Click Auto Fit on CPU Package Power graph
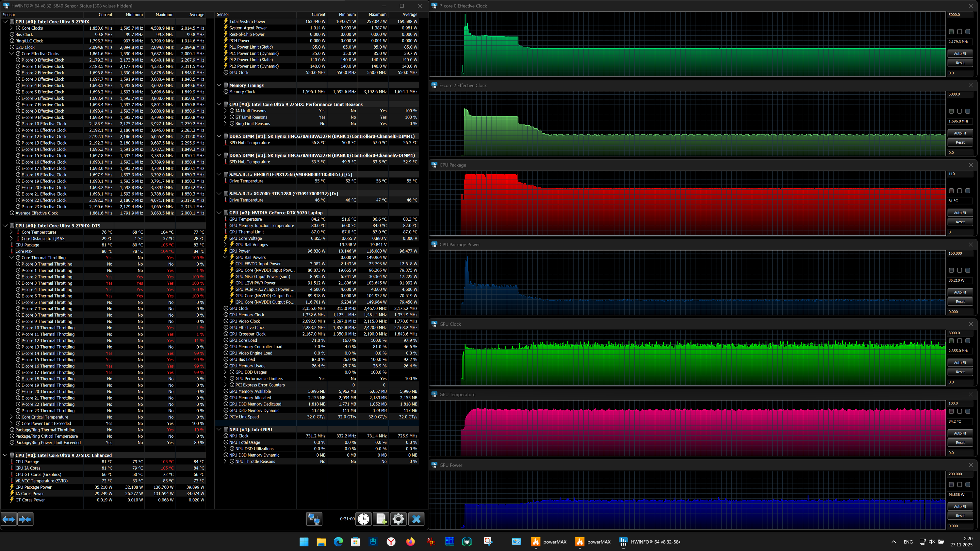This screenshot has width=980, height=551. (960, 292)
